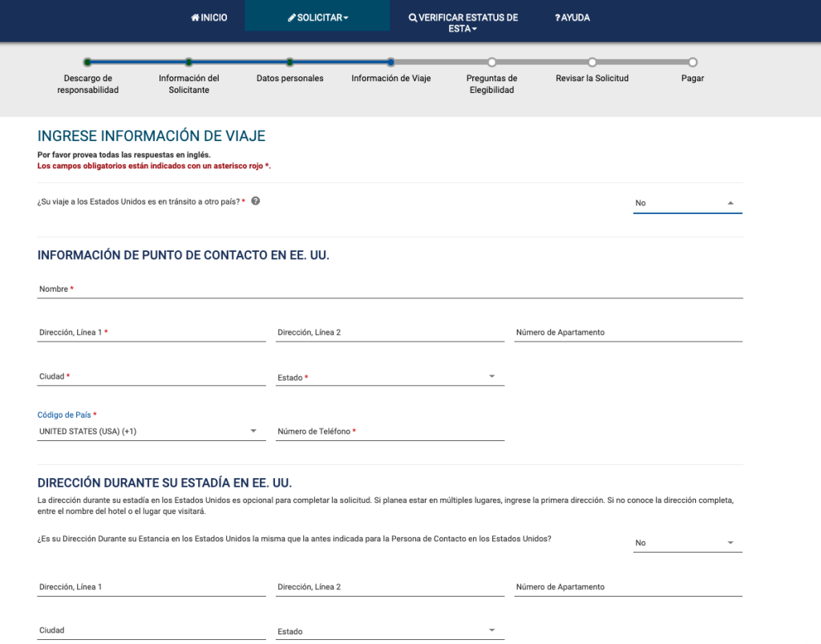821x644 pixels.
Task: Collapse the transit question dropdown showing No
Action: click(x=730, y=203)
